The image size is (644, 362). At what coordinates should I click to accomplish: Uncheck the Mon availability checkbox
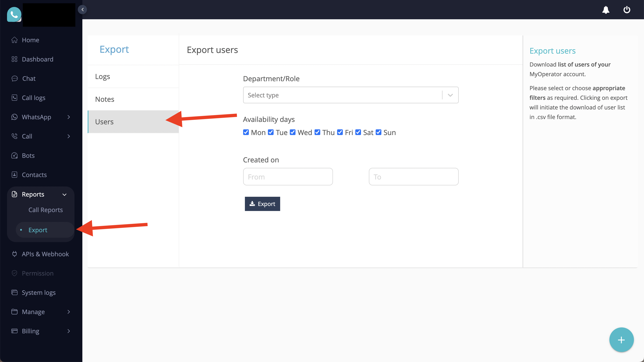246,132
